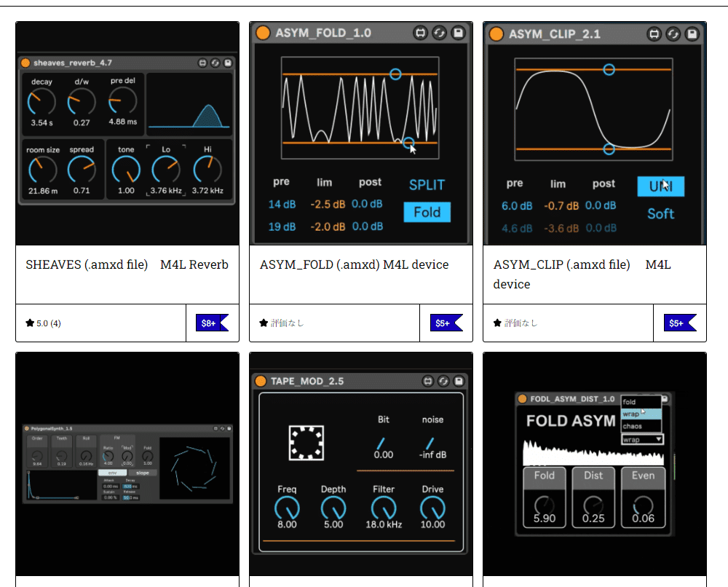The width and height of the screenshot is (728, 587).
Task: Toggle the orange power LED on ASYM_FOLD_1.0
Action: [x=263, y=33]
